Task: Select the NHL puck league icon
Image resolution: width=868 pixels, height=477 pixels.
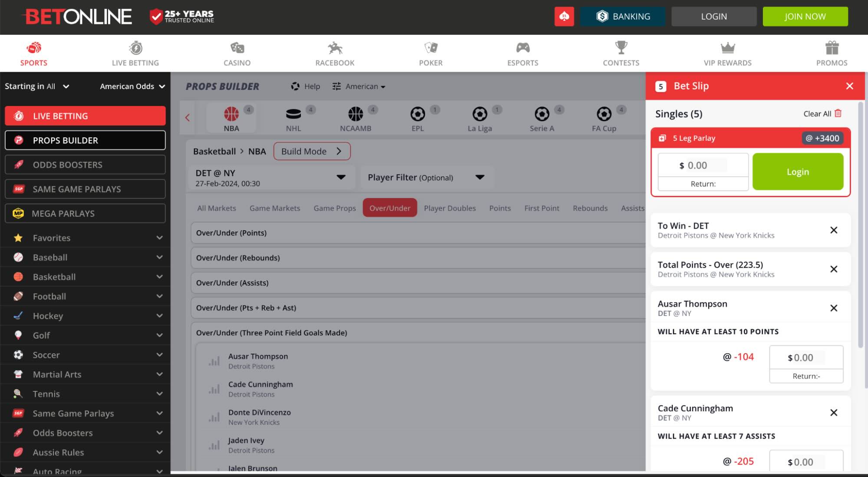Action: point(294,114)
